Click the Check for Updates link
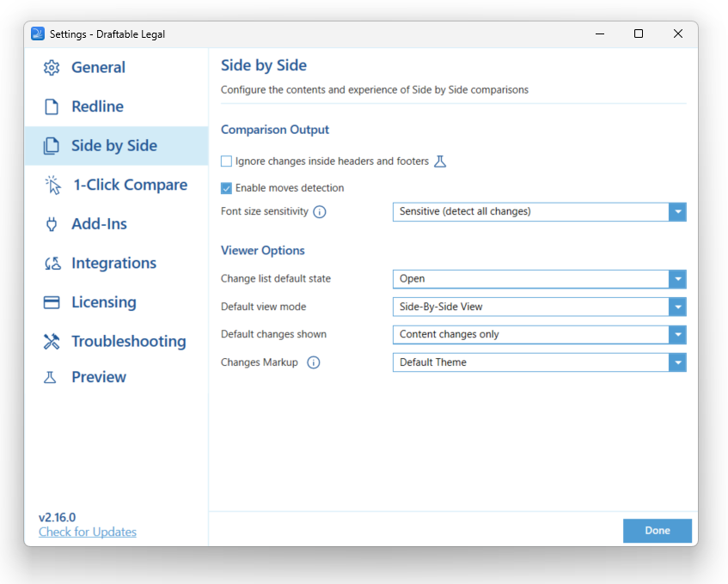Viewport: 728px width, 584px height. click(x=88, y=532)
